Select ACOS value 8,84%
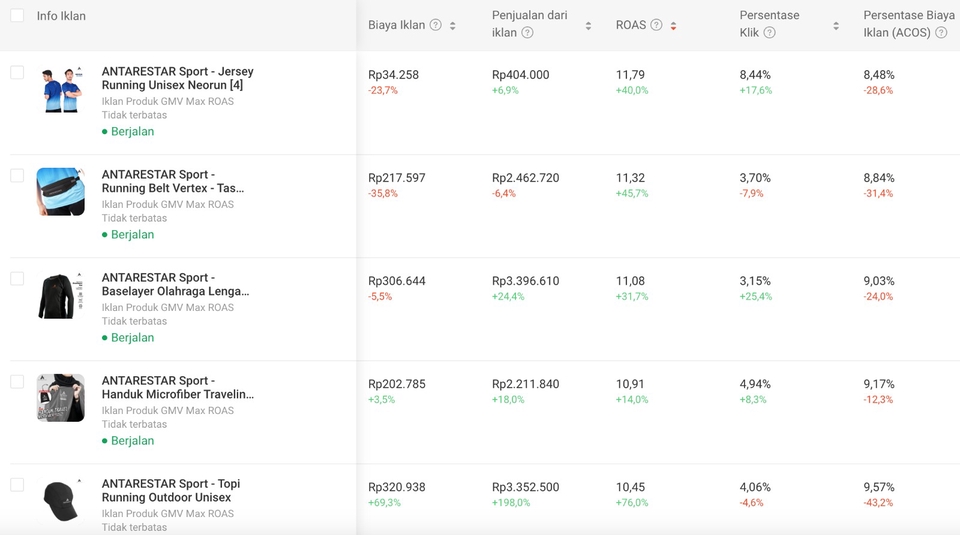Screen dimensions: 960x535 pyautogui.click(x=879, y=178)
